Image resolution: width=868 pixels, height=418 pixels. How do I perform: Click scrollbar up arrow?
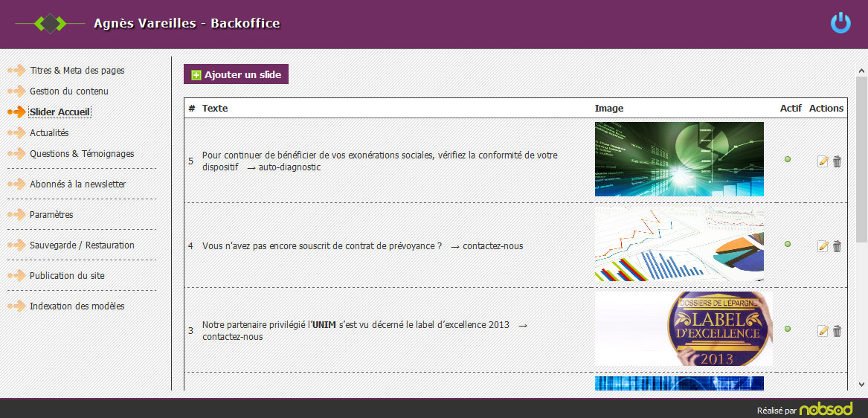click(x=861, y=71)
